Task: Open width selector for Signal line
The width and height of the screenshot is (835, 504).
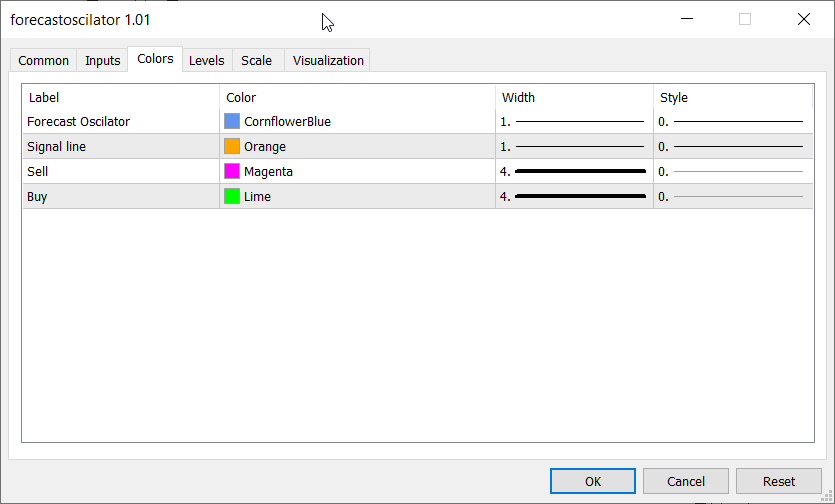Action: click(x=573, y=146)
